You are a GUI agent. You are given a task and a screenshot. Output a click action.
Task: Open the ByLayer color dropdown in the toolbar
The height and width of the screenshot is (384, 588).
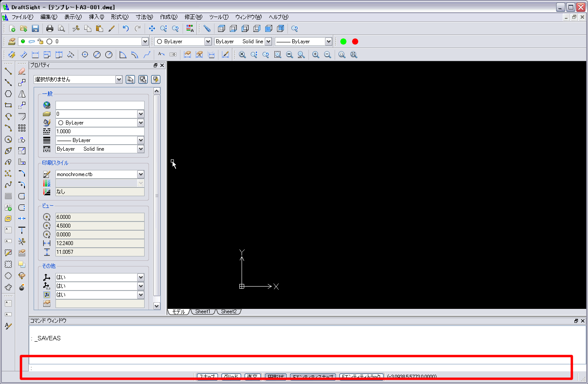pos(208,42)
